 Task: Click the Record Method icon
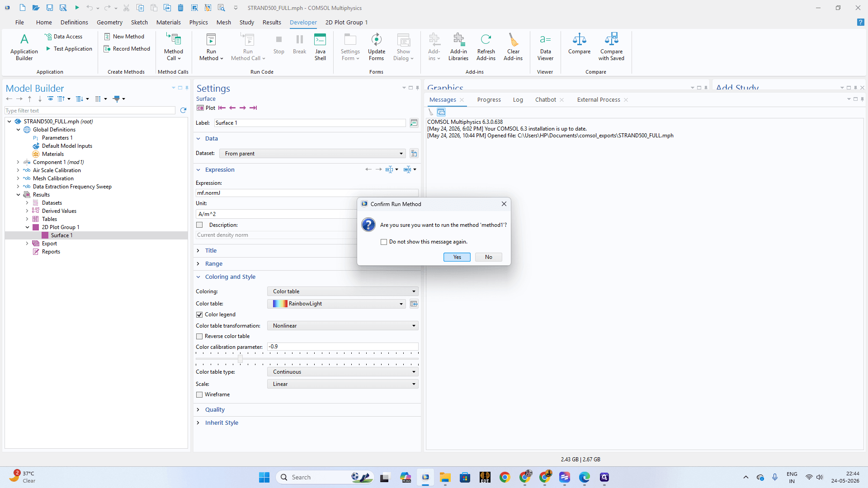click(x=107, y=49)
